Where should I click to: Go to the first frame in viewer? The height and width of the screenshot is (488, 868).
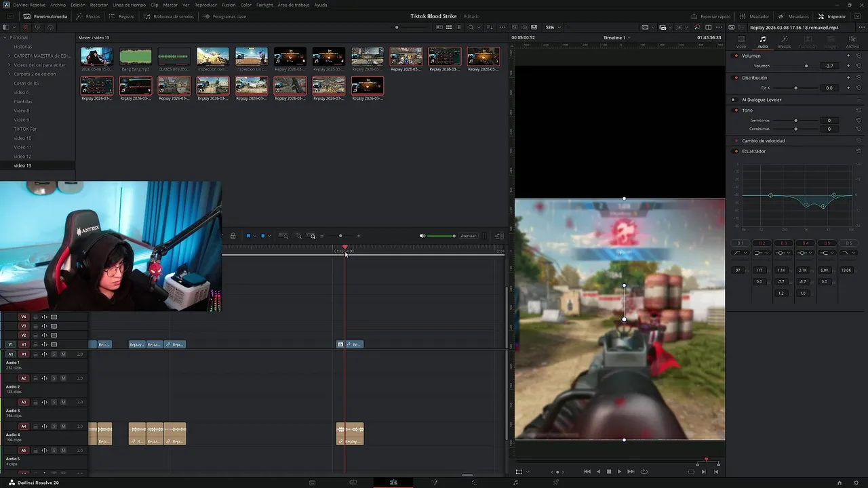tap(587, 472)
